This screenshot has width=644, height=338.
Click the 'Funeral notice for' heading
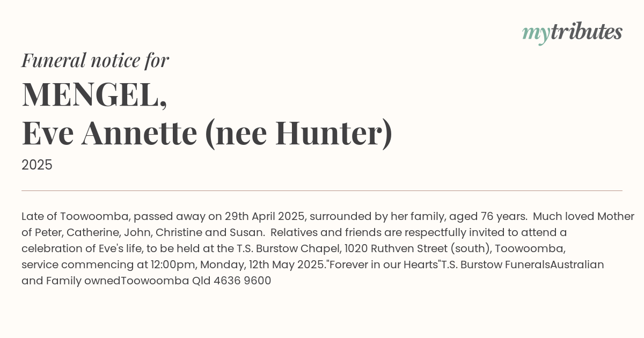pos(95,61)
